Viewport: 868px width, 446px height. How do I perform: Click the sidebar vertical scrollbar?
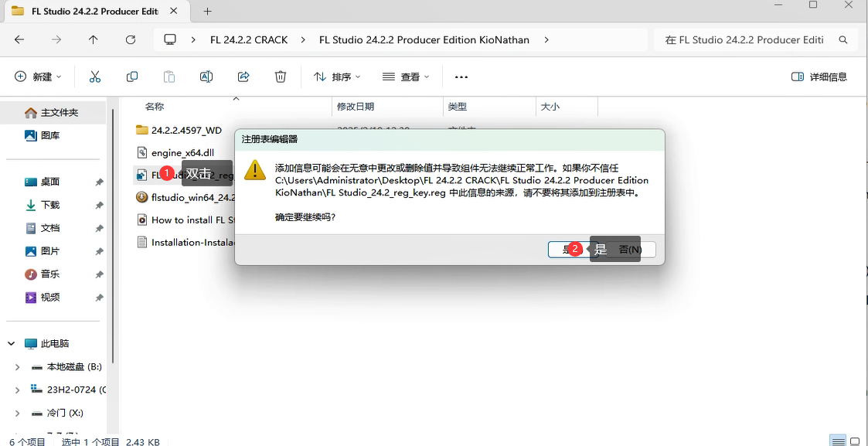pos(113,235)
